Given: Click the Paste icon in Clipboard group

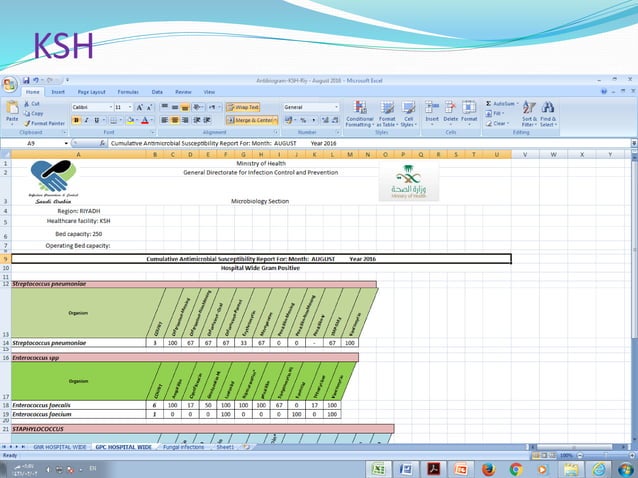Looking at the screenshot, I should (x=12, y=111).
